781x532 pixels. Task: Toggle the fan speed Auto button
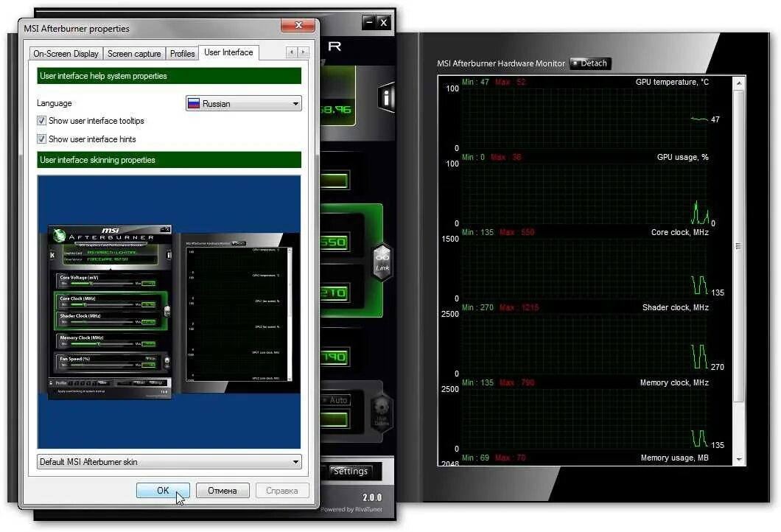336,399
